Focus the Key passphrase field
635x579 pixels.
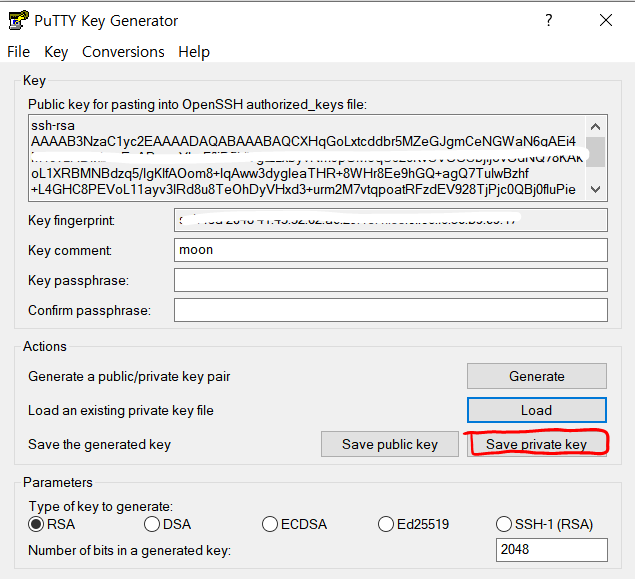click(x=391, y=280)
